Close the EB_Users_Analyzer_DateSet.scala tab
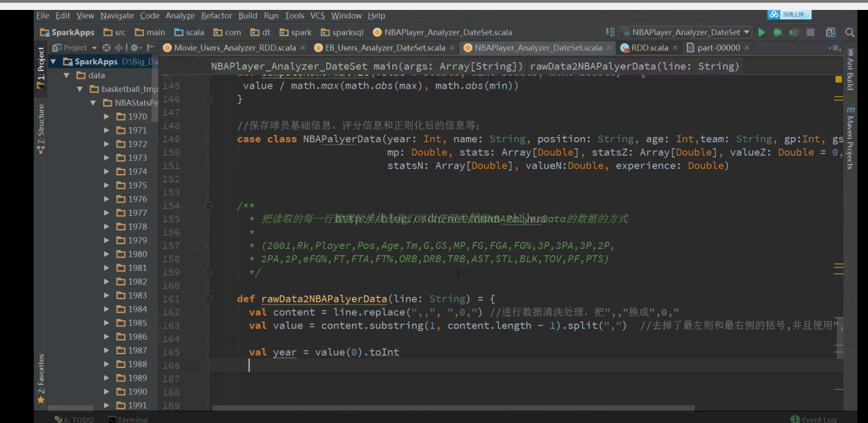The image size is (868, 423). (x=453, y=48)
